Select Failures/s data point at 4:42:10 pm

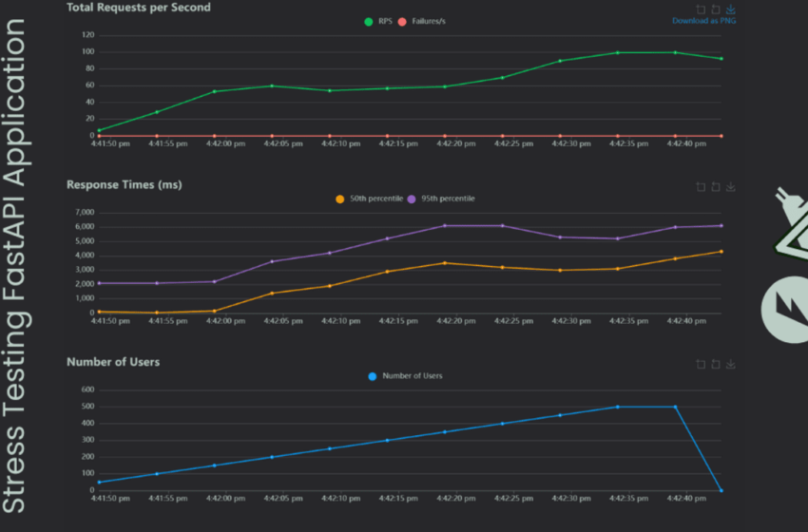(330, 136)
